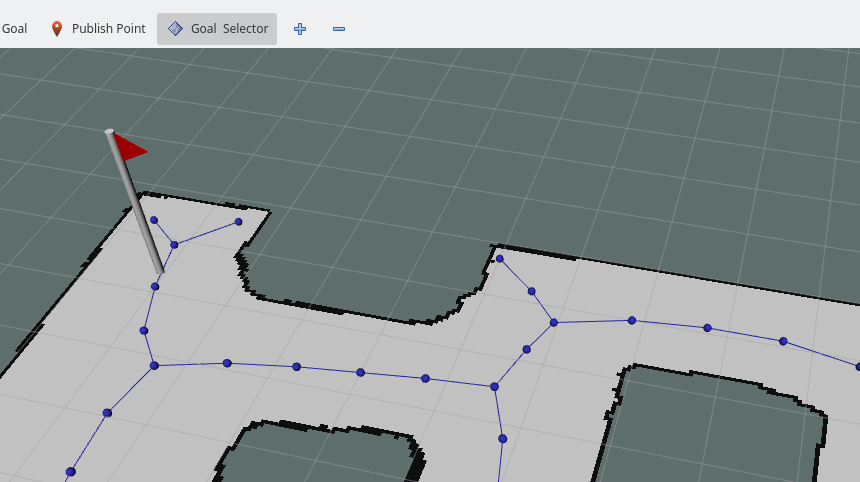Click the bottom-center waypoint node between the two obstacles
The width and height of the screenshot is (860, 482).
click(x=502, y=438)
